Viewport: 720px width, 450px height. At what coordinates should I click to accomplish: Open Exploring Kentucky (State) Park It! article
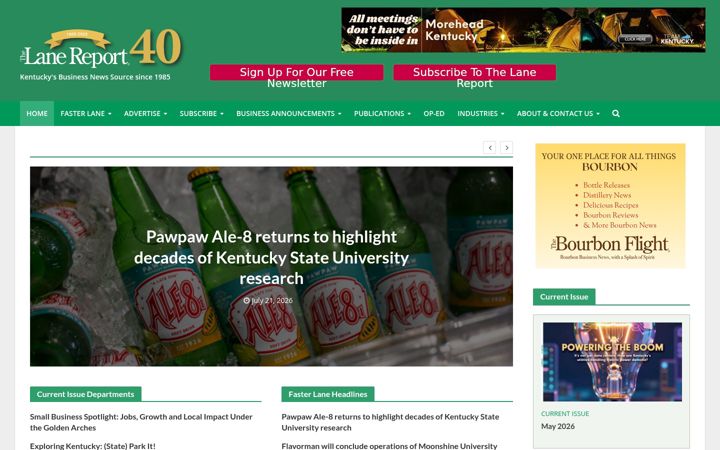(x=93, y=445)
